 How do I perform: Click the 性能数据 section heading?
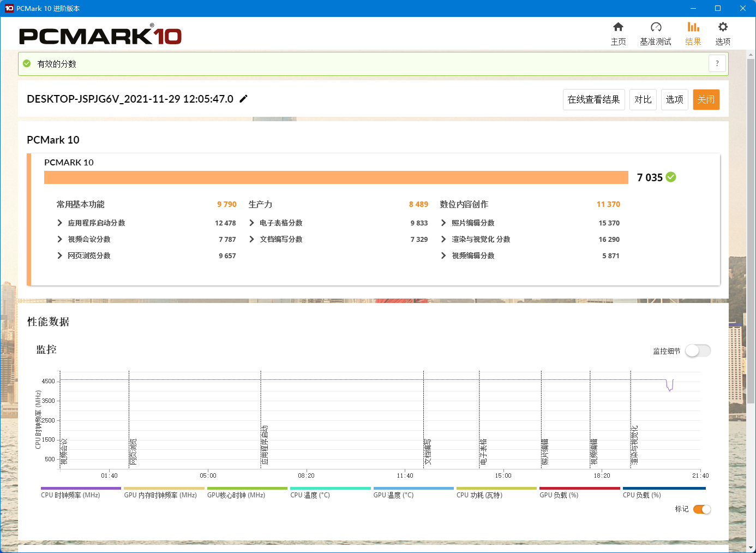48,322
